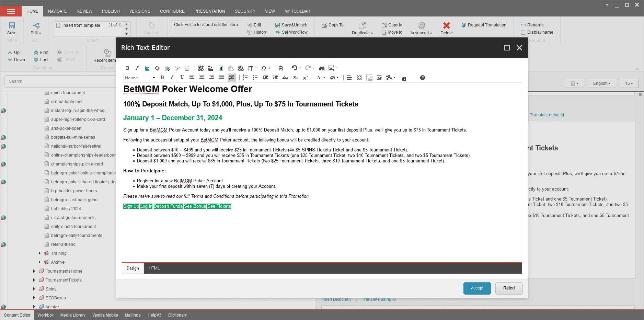Apply underline formatting
This screenshot has height=320, width=644.
click(182, 78)
